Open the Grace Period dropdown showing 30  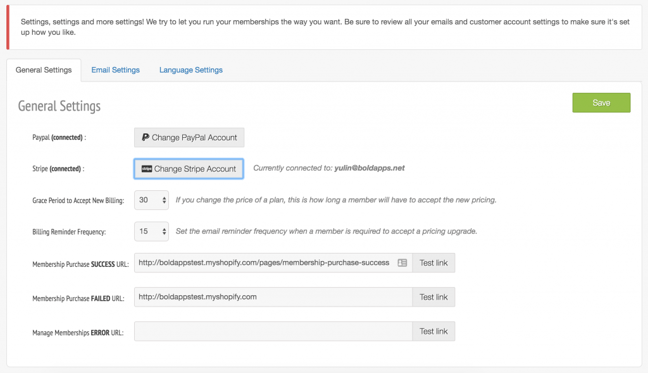(x=151, y=200)
